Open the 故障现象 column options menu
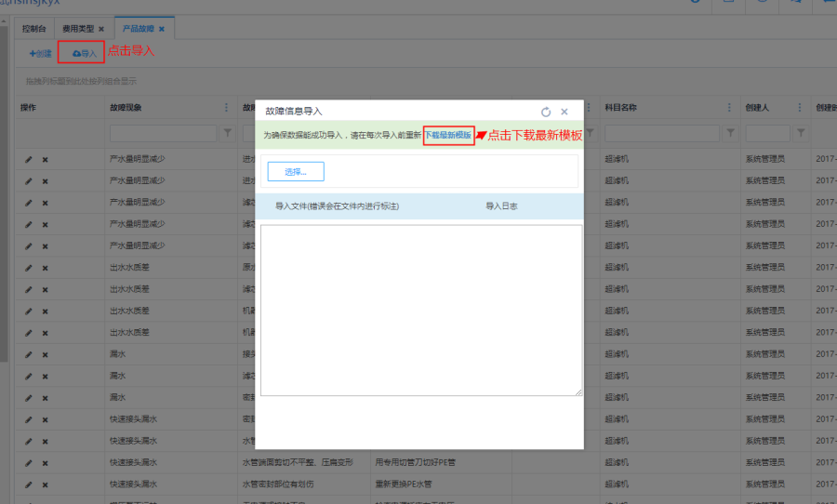 (226, 108)
